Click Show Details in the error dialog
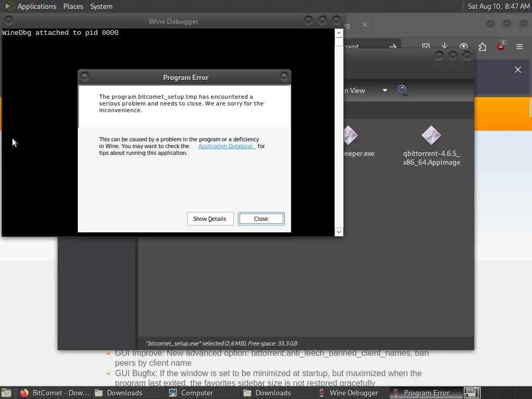Screen dimensions: 532x399 210,219
